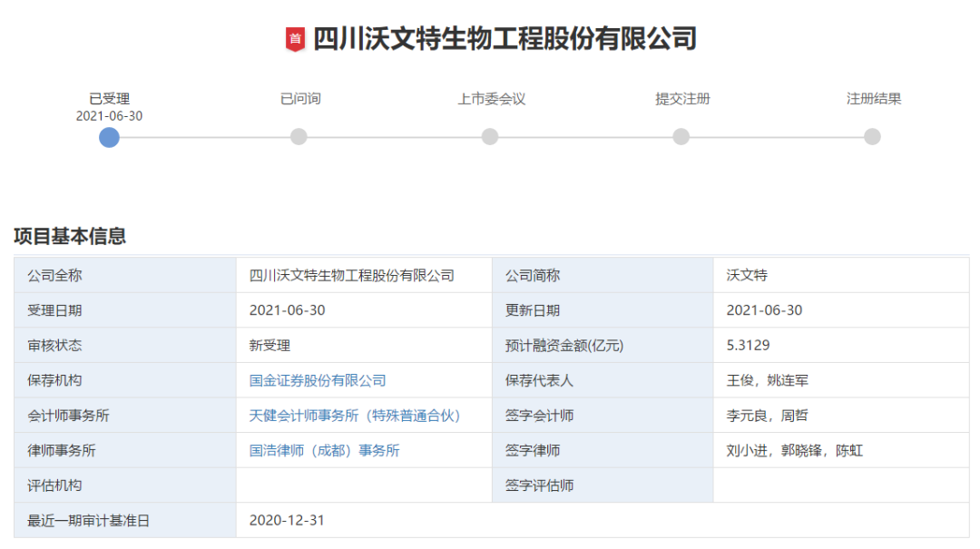The height and width of the screenshot is (549, 980).
Task: Click the 注册结果 step circle
Action: [872, 137]
